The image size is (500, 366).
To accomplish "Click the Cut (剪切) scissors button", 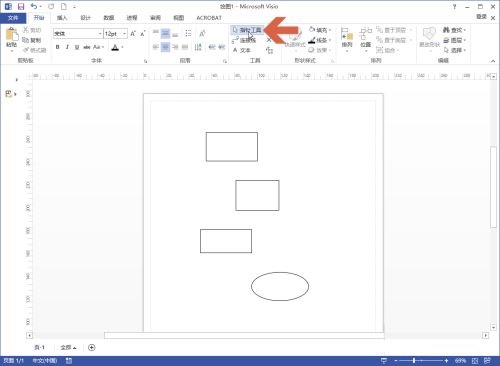I will [x=32, y=30].
